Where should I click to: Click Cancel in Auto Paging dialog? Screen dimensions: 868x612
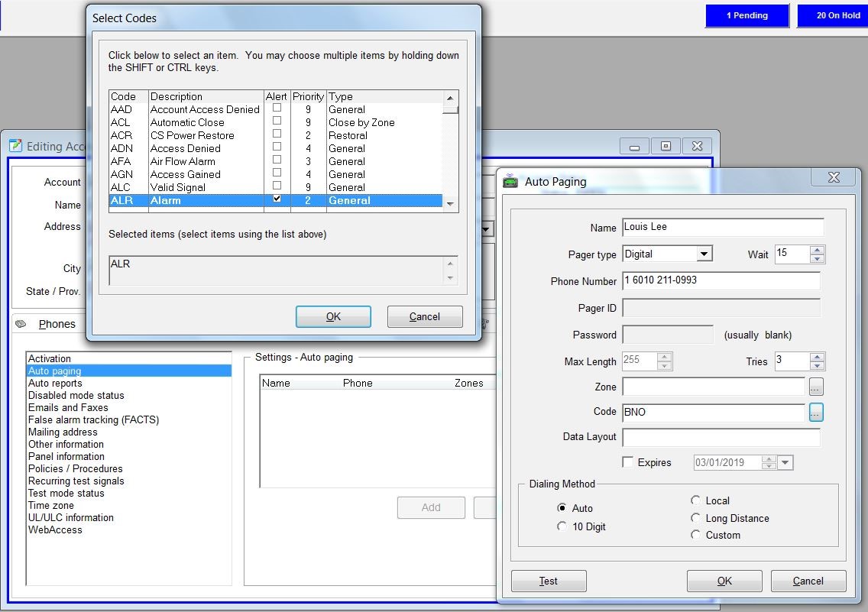808,581
